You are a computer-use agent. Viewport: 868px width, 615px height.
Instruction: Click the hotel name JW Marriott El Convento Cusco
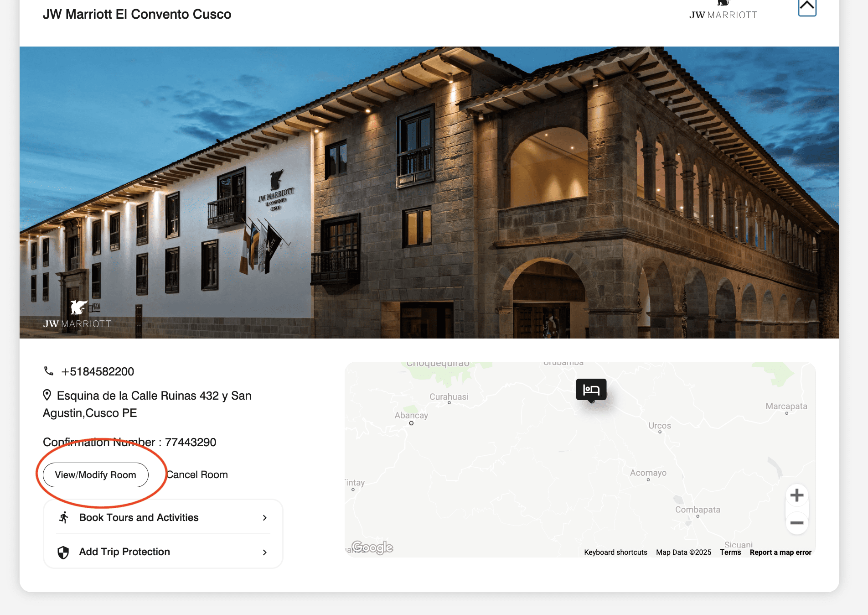coord(137,14)
